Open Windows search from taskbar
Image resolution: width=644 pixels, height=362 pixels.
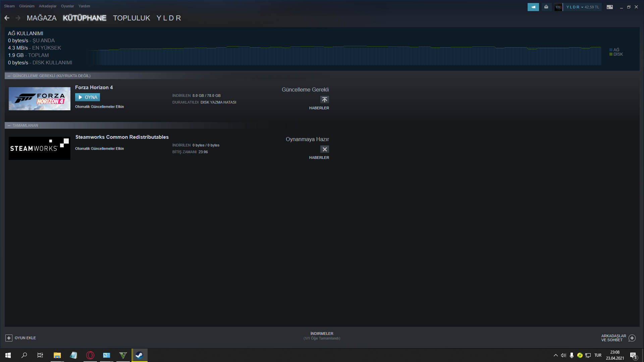[24, 355]
